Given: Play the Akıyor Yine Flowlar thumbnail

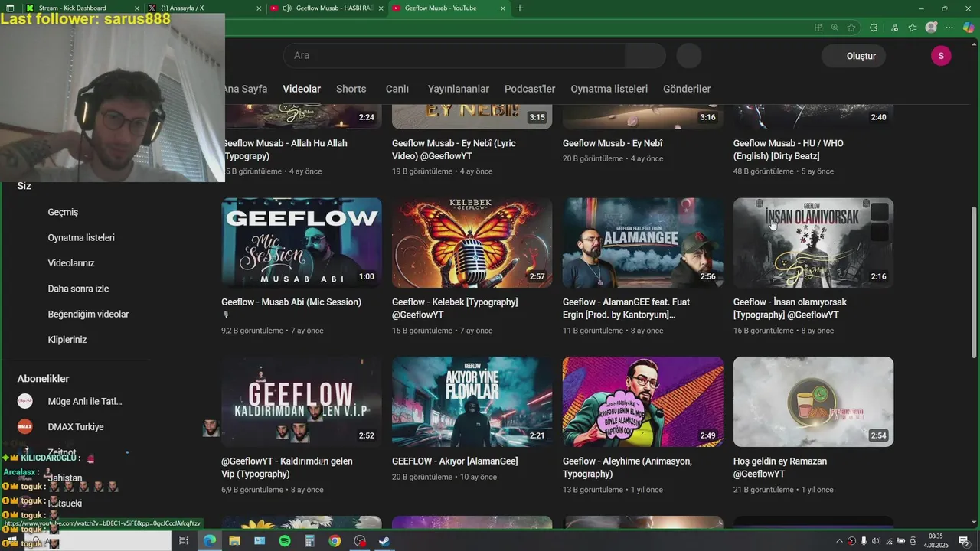Looking at the screenshot, I should point(472,402).
